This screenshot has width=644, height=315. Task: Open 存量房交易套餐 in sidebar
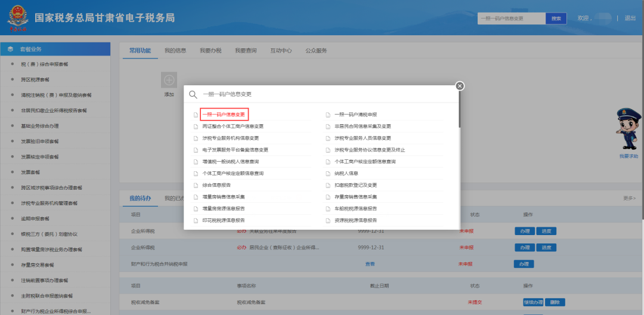[x=38, y=265]
